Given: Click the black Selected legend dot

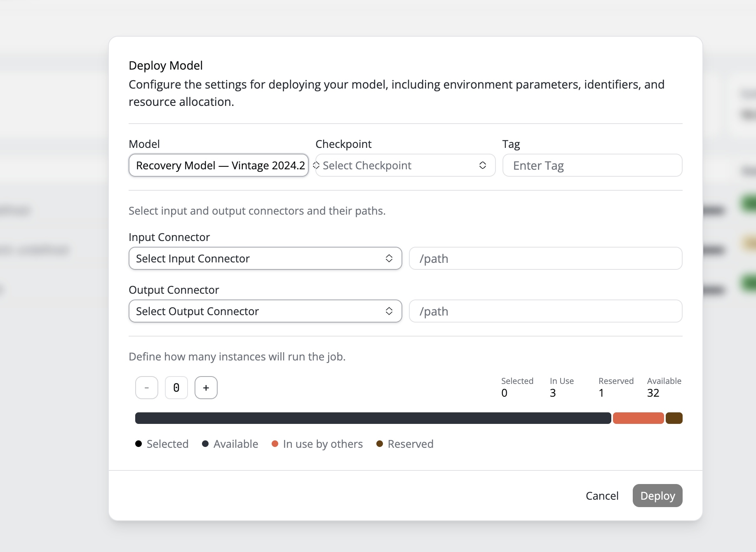Looking at the screenshot, I should (139, 444).
